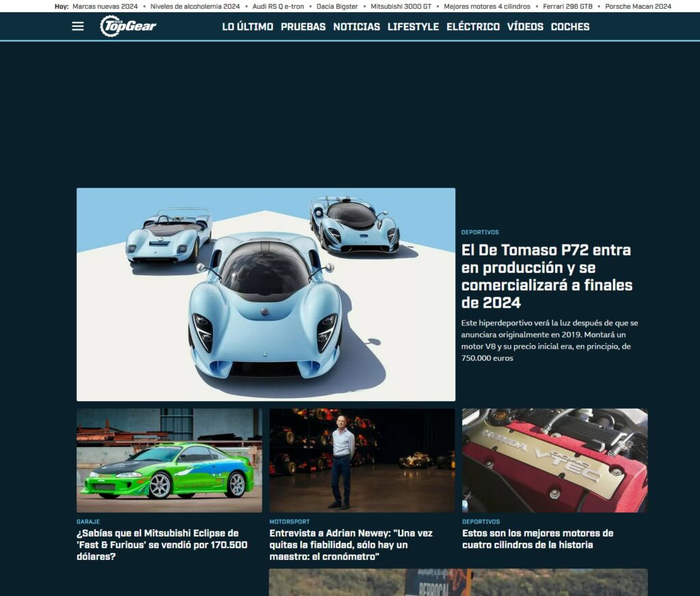
Task: Click the MOTORSPORT category tag
Action: [x=289, y=521]
